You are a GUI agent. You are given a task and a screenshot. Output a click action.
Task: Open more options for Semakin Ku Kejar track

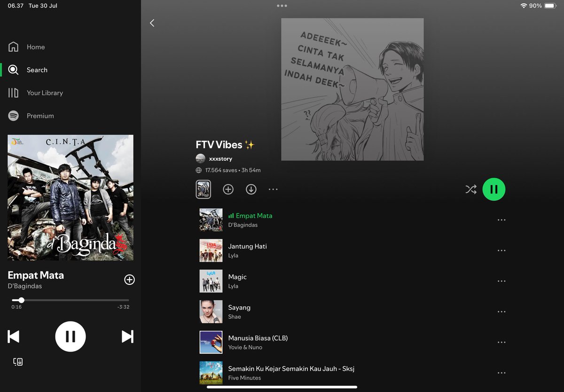[x=501, y=373]
